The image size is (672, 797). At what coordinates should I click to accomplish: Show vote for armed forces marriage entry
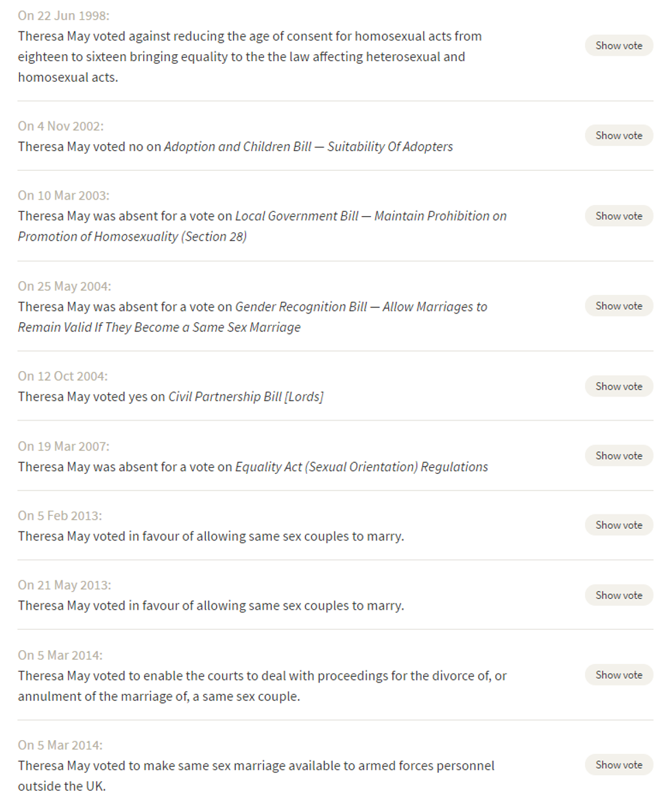[619, 765]
